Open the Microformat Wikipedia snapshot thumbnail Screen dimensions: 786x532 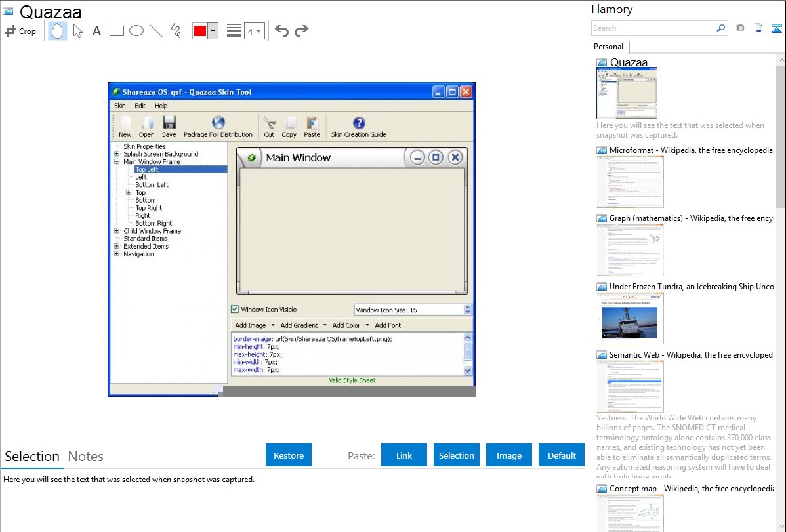[630, 182]
